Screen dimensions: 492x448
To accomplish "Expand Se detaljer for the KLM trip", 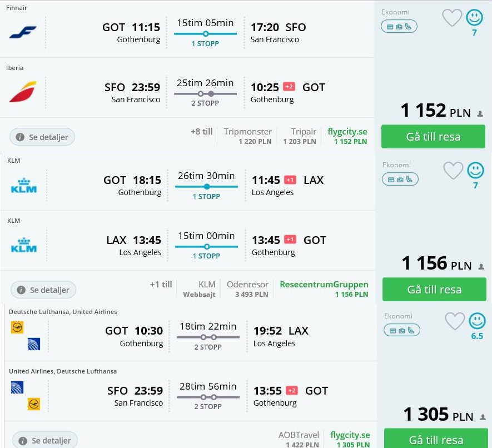I will click(x=43, y=290).
